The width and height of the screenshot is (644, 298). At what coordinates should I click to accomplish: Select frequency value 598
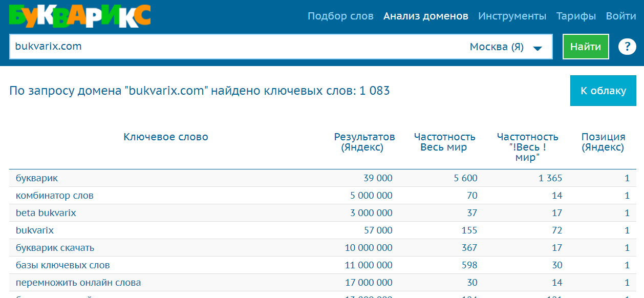pyautogui.click(x=469, y=265)
